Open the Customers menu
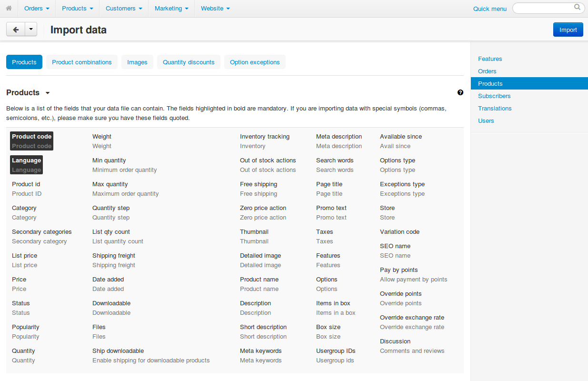The width and height of the screenshot is (588, 381). coord(124,9)
